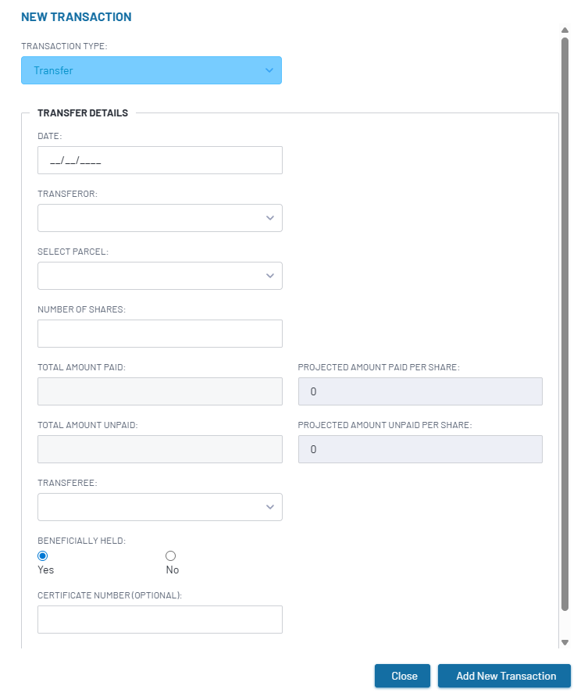Click Projected Amount Unpaid Per Share field

[420, 449]
